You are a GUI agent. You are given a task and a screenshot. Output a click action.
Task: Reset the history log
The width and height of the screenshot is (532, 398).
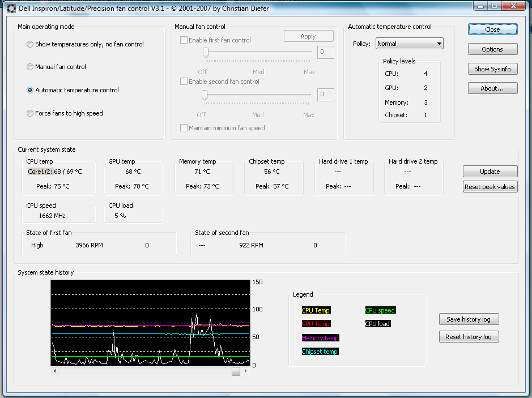(x=469, y=336)
